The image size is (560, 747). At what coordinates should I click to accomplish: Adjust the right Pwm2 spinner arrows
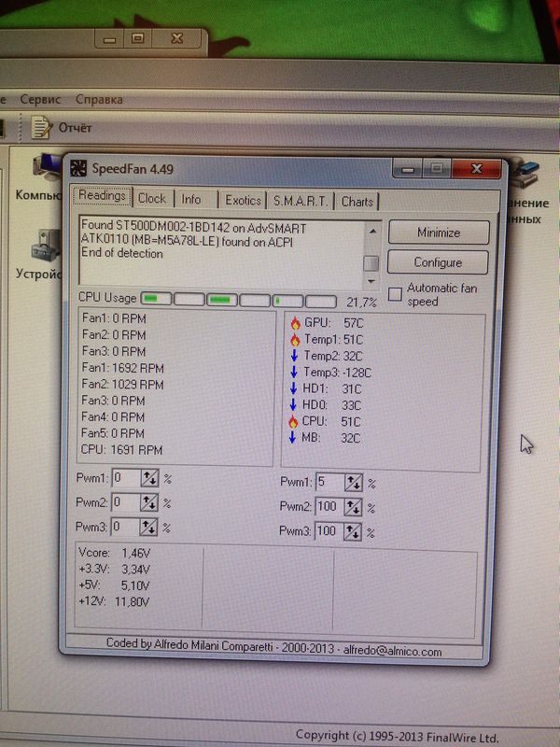point(353,507)
